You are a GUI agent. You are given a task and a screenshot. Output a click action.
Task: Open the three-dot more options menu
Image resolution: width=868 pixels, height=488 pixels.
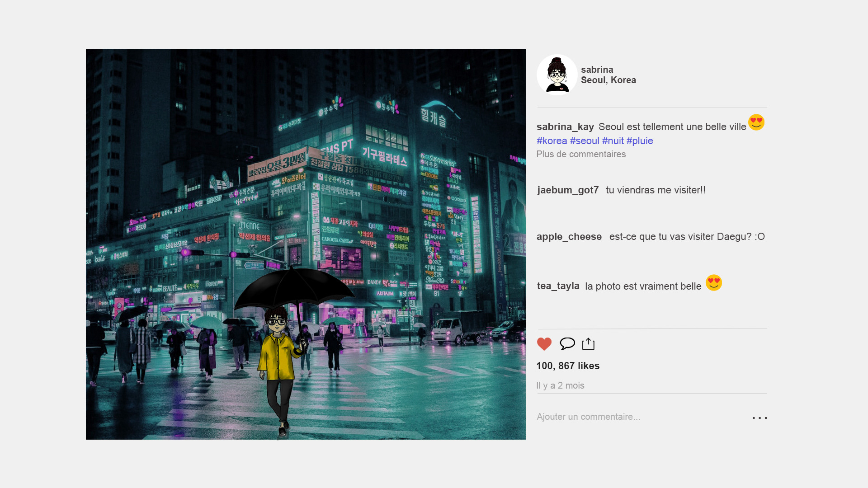coord(759,418)
